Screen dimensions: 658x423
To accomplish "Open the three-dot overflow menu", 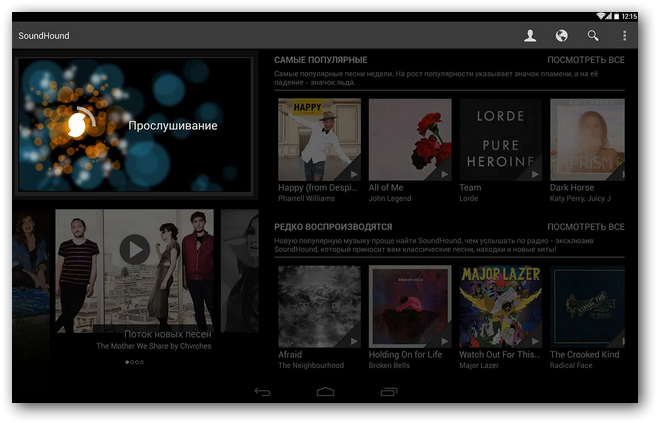I will pos(625,36).
